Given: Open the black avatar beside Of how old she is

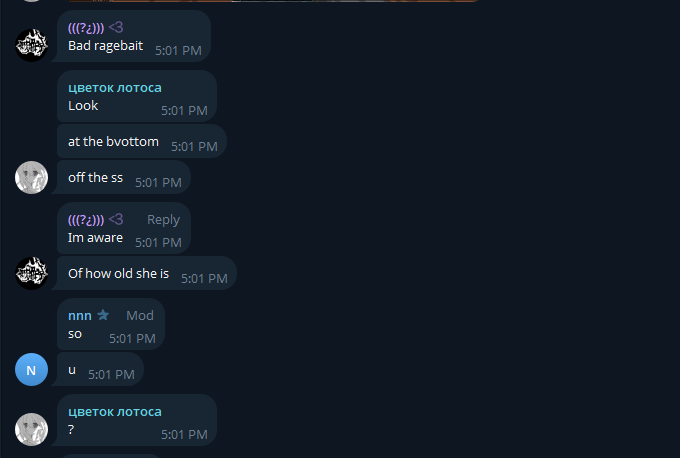Looking at the screenshot, I should point(31,273).
